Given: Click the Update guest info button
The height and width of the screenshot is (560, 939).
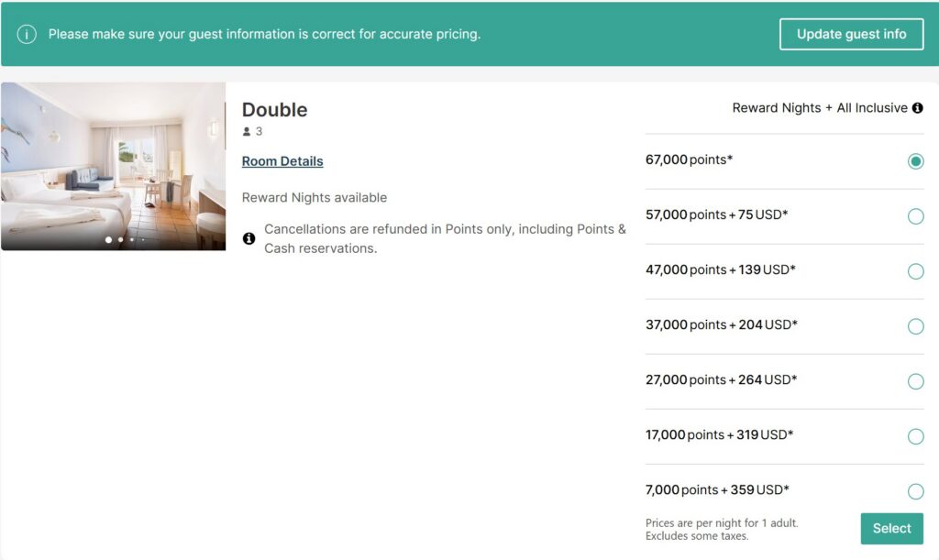Looking at the screenshot, I should pos(851,35).
